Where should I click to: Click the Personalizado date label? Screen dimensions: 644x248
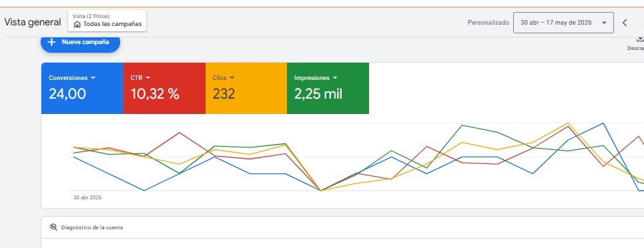point(489,23)
